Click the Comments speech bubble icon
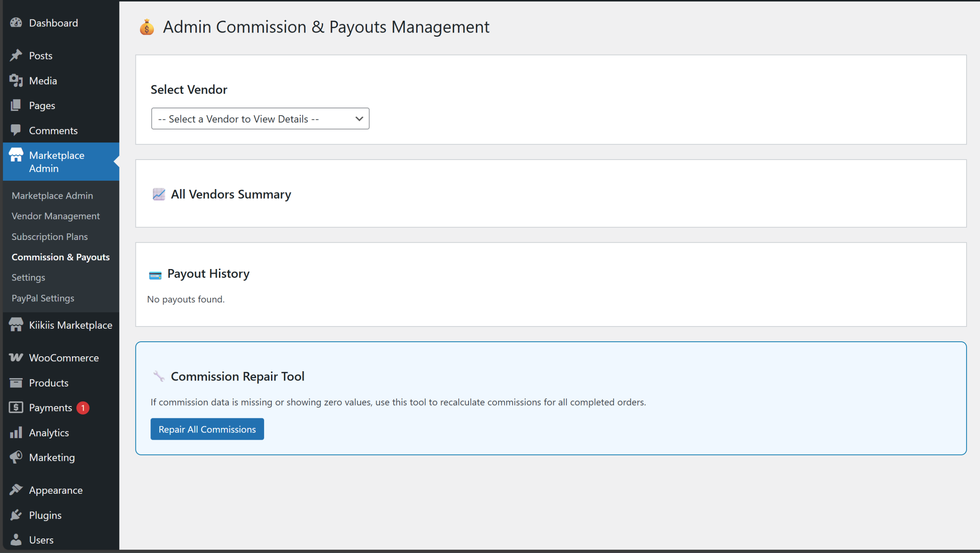The width and height of the screenshot is (980, 553). pos(16,130)
